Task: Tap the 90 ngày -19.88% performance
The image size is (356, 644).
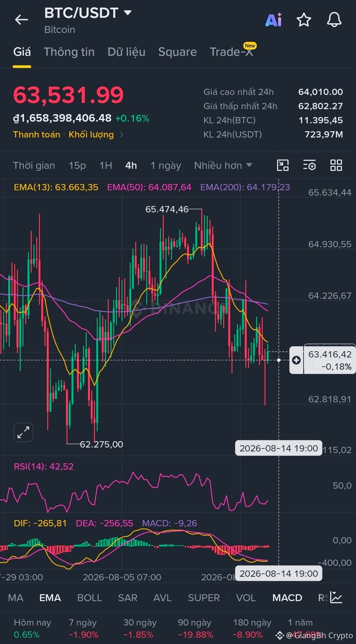Action: click(x=195, y=629)
